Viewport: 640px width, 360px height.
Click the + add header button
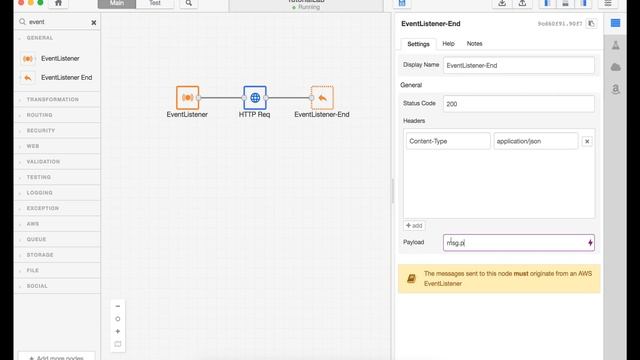pyautogui.click(x=414, y=225)
